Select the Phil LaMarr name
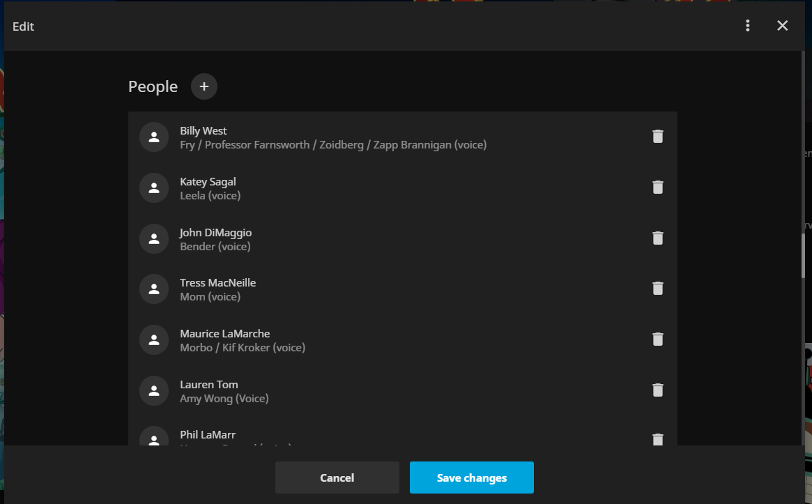This screenshot has width=812, height=504. 208,435
